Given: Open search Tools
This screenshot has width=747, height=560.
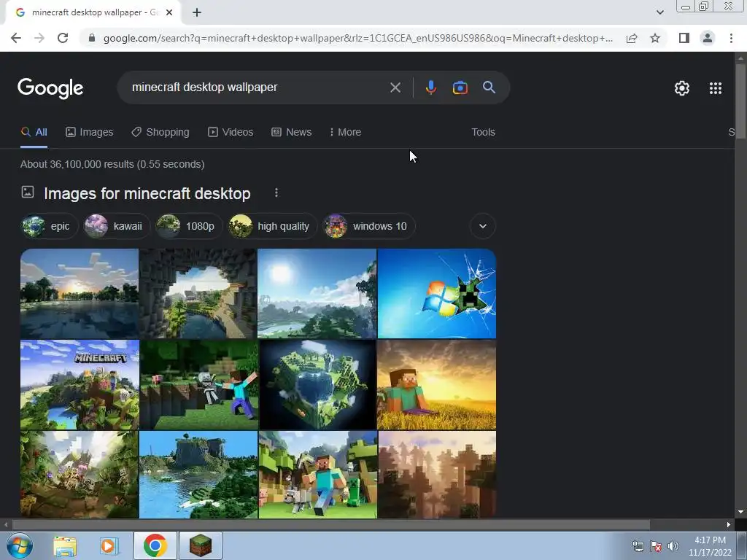Looking at the screenshot, I should point(483,133).
